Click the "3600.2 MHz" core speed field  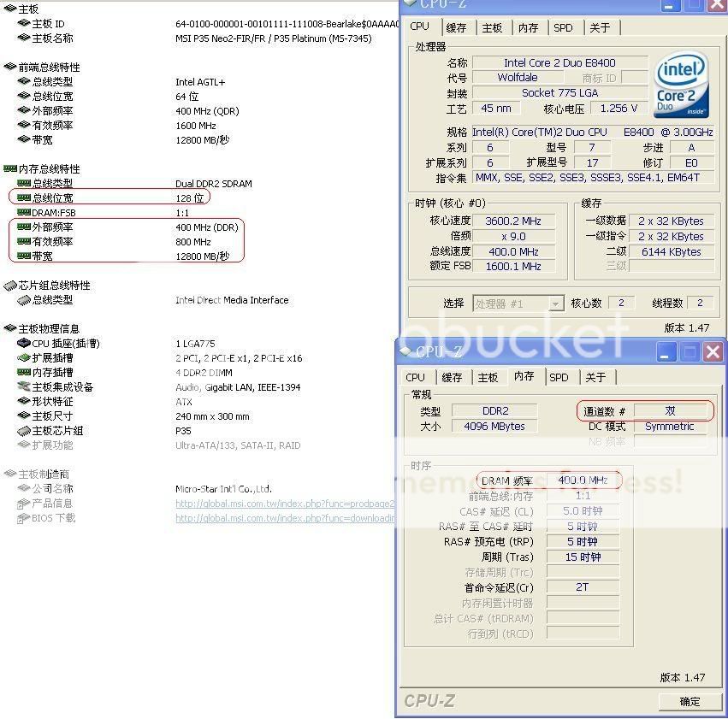click(x=513, y=221)
